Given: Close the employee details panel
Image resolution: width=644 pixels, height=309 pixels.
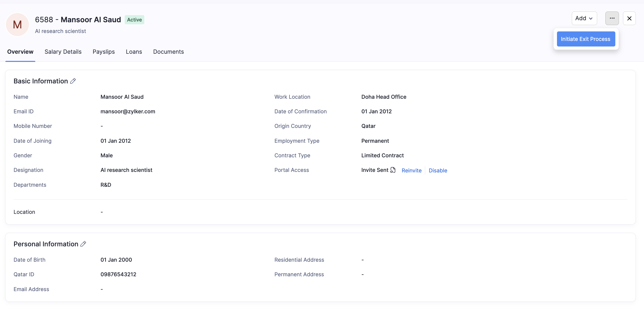Looking at the screenshot, I should click(x=629, y=18).
